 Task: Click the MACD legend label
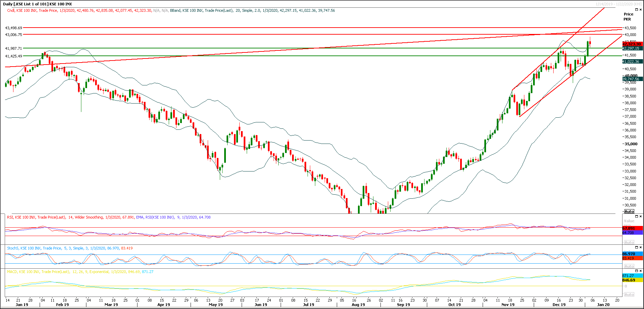click(11, 272)
